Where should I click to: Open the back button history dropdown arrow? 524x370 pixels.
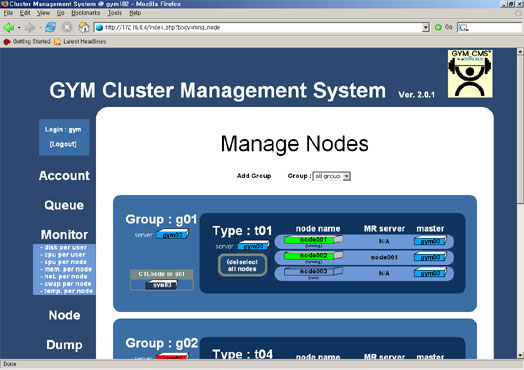click(19, 27)
